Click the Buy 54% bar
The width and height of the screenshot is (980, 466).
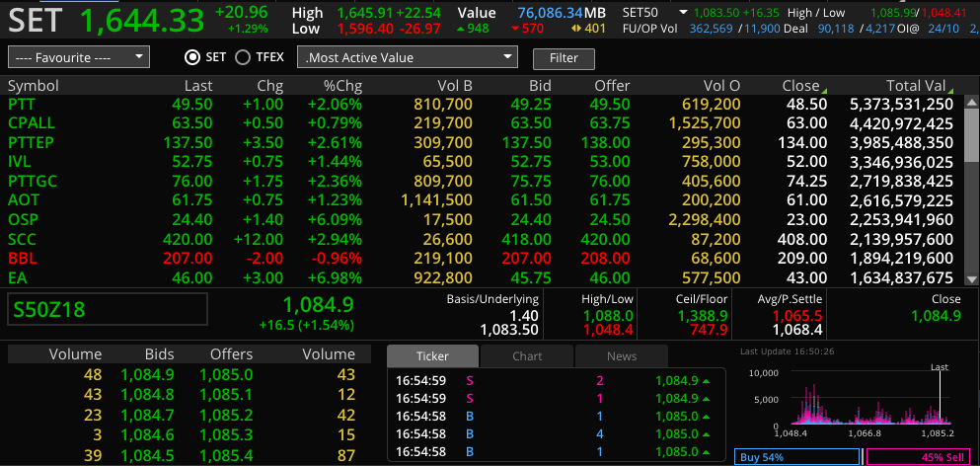coord(796,457)
